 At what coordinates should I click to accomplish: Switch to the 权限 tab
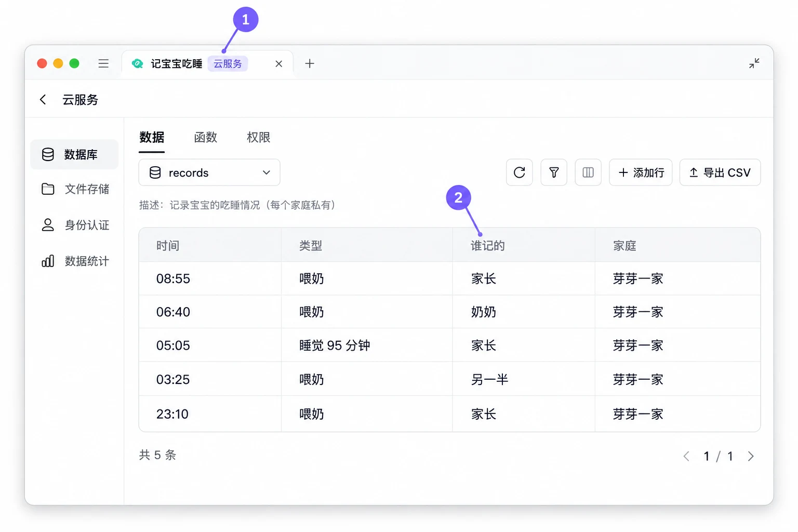pos(259,137)
